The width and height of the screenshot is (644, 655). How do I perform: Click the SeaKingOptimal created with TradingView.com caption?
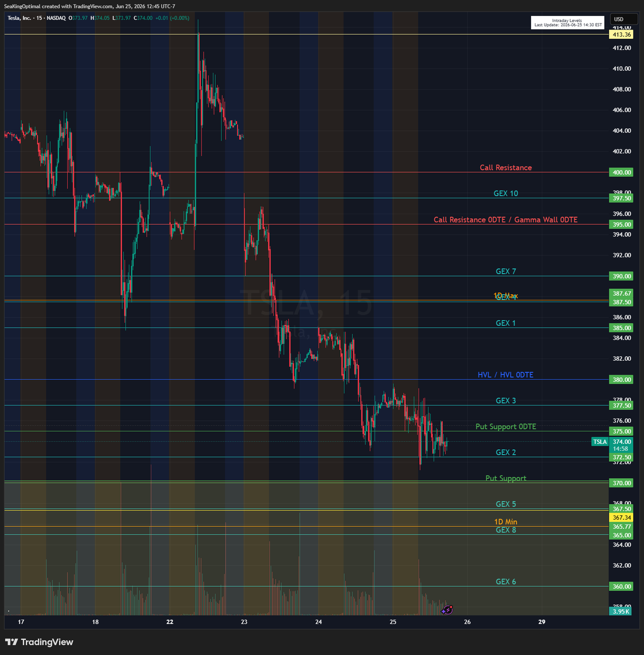tap(60, 7)
